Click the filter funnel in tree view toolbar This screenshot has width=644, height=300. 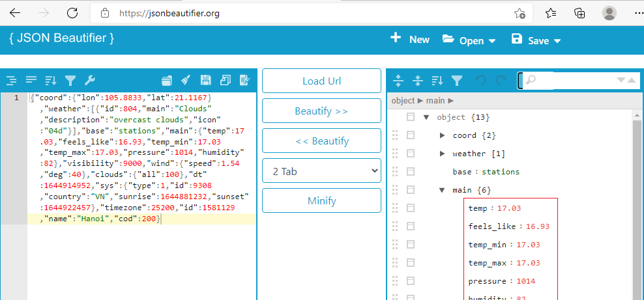[457, 81]
